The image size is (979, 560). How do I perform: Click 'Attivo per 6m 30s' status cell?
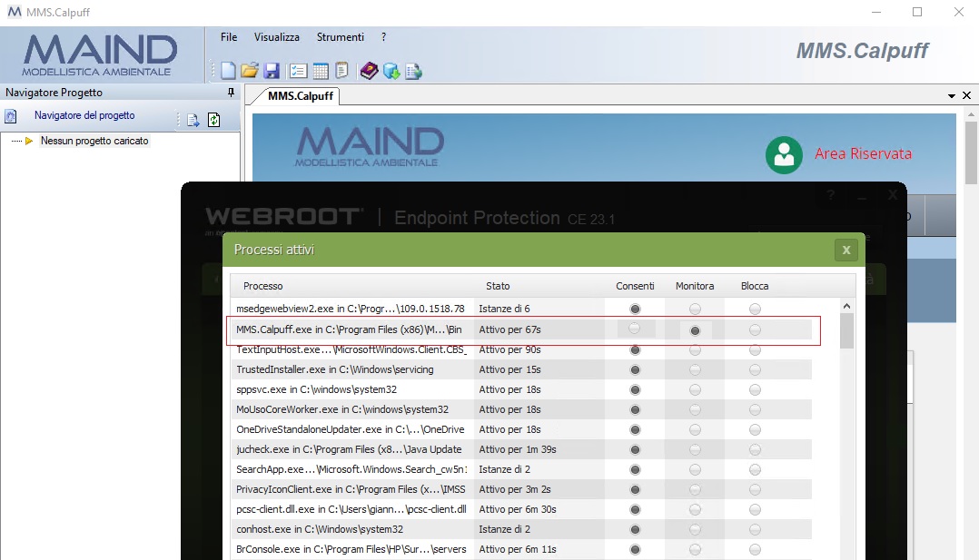pyautogui.click(x=518, y=509)
